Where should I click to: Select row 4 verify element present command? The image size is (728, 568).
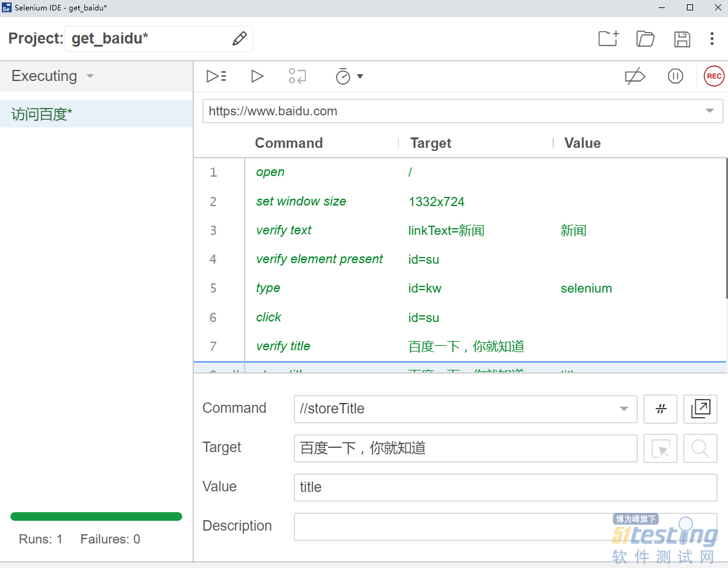(460, 259)
